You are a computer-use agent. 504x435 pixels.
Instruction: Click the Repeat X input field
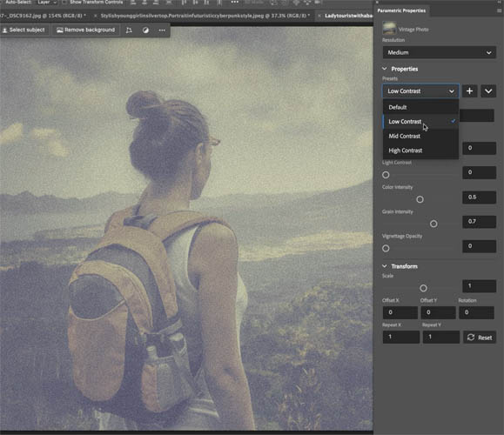click(x=400, y=337)
